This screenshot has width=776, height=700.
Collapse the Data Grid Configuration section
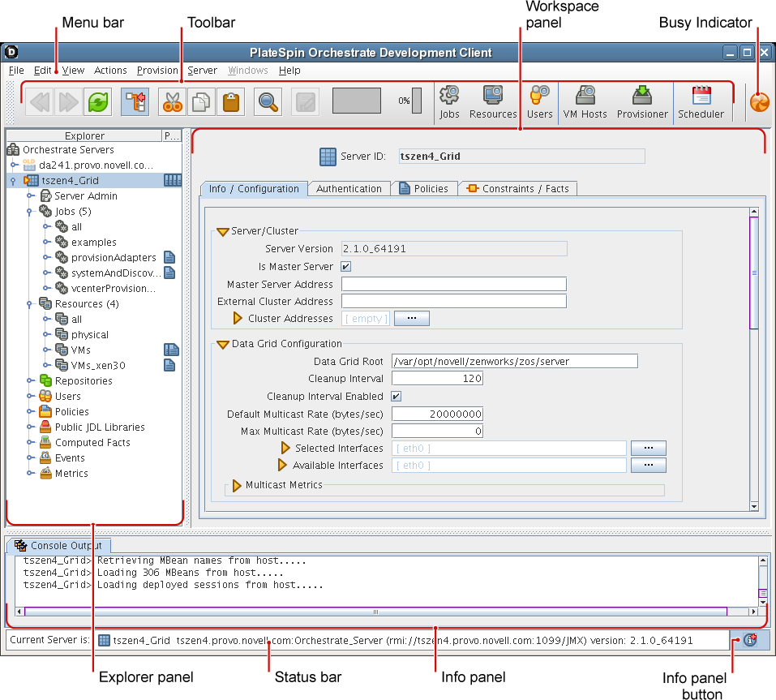pyautogui.click(x=223, y=344)
